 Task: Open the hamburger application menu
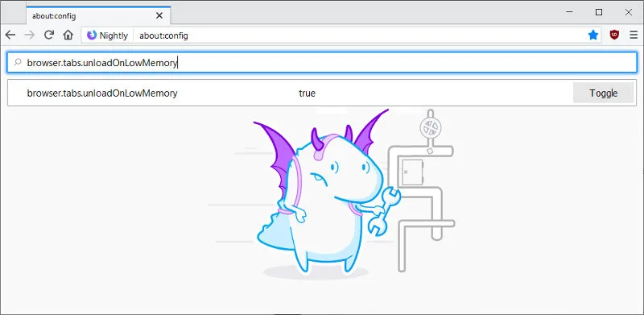click(634, 35)
